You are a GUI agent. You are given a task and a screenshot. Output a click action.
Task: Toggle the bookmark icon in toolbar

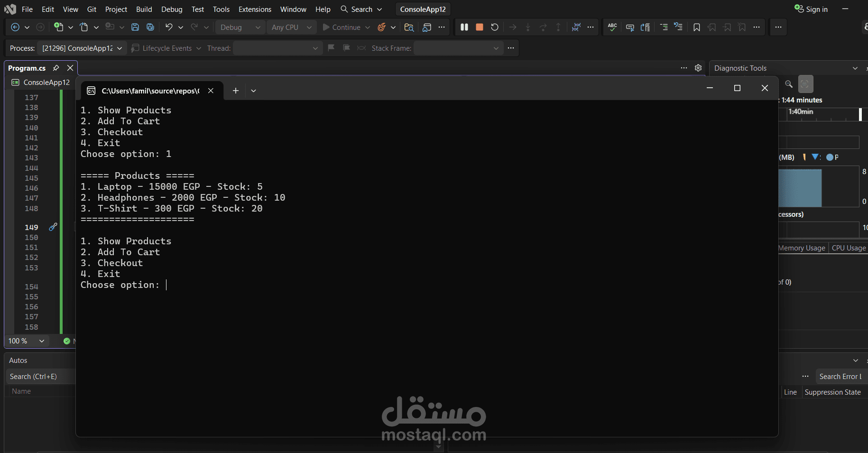(x=696, y=28)
